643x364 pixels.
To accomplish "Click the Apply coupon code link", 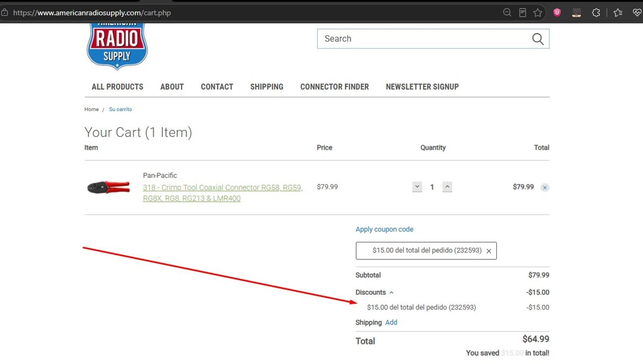I will click(385, 229).
